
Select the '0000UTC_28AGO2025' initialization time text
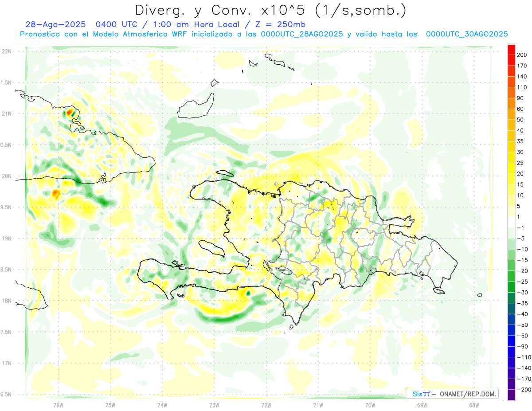pos(302,34)
